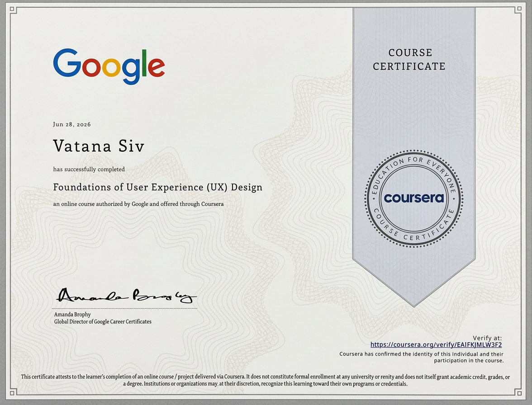Click the 'Verify at:' label

[487, 338]
